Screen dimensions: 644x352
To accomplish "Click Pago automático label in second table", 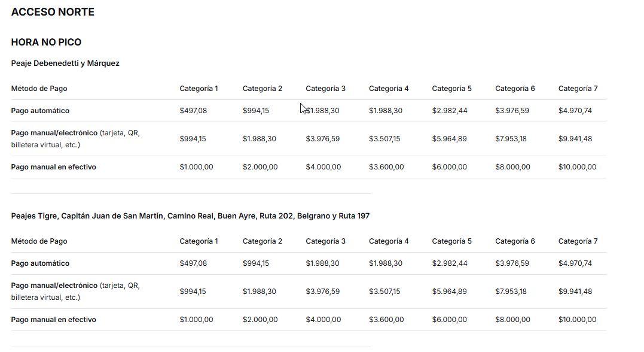I will click(40, 263).
